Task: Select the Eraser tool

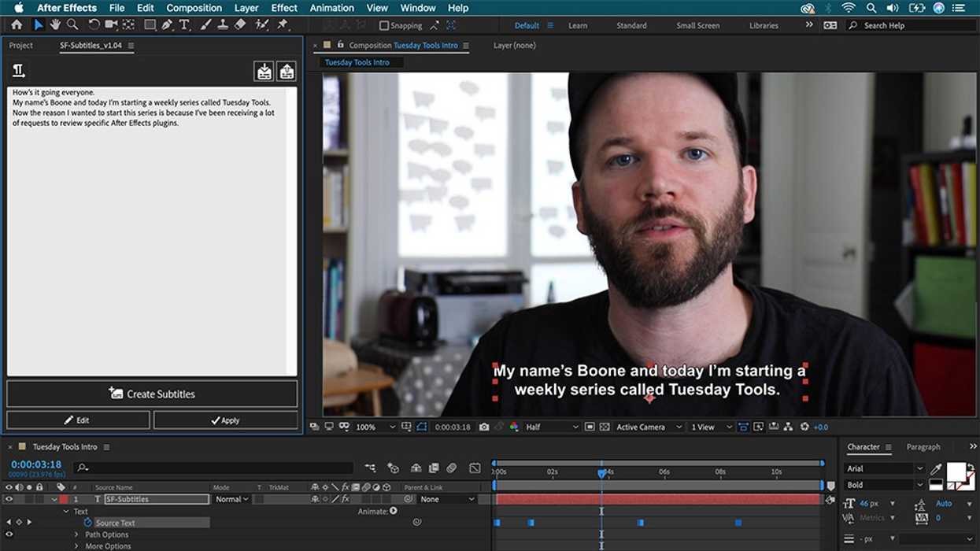Action: (x=240, y=25)
